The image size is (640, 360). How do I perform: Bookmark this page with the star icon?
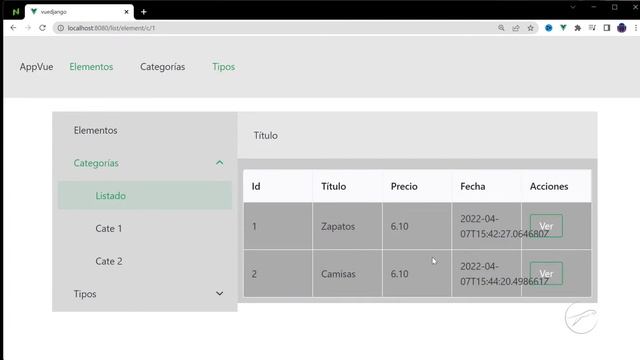(x=531, y=28)
